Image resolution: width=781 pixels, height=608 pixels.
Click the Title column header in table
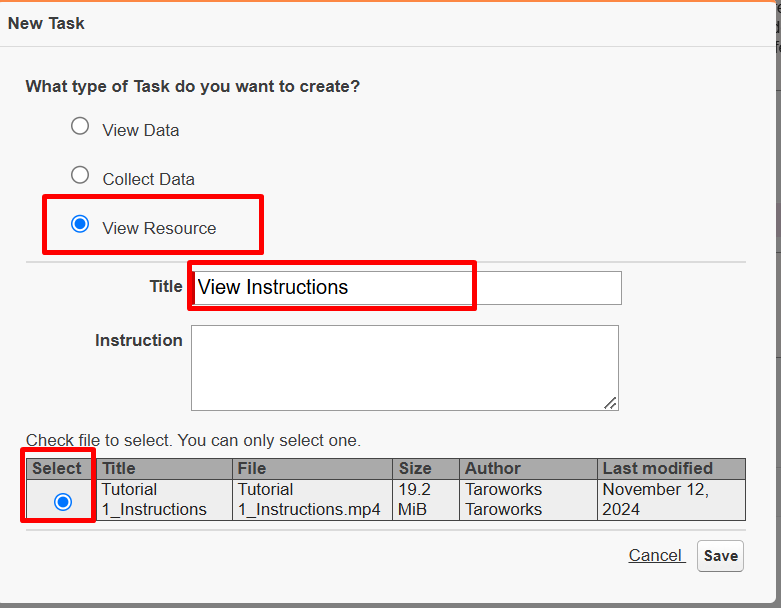coord(119,468)
